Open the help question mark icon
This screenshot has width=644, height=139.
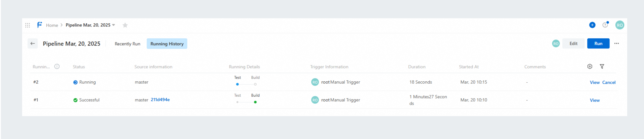pos(605,25)
